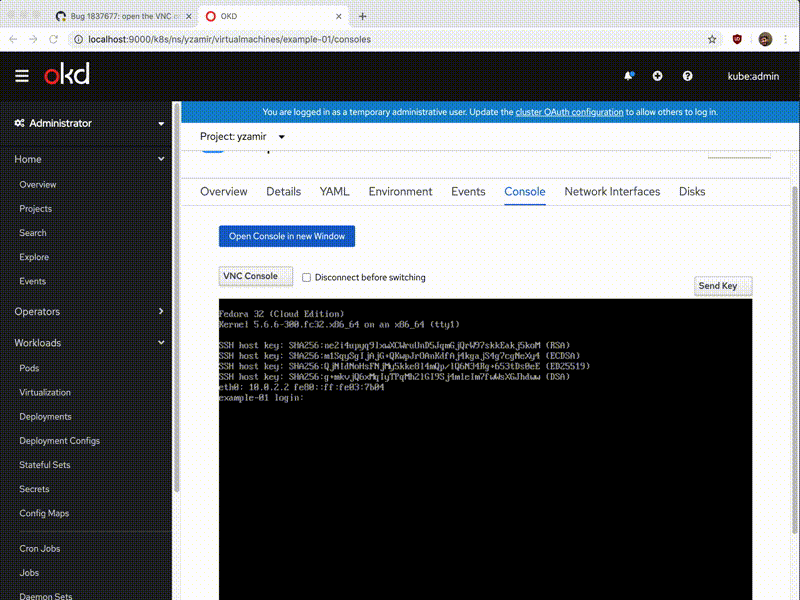Click inside the VNC console screen
Screen dimensions: 800x600
[x=485, y=449]
